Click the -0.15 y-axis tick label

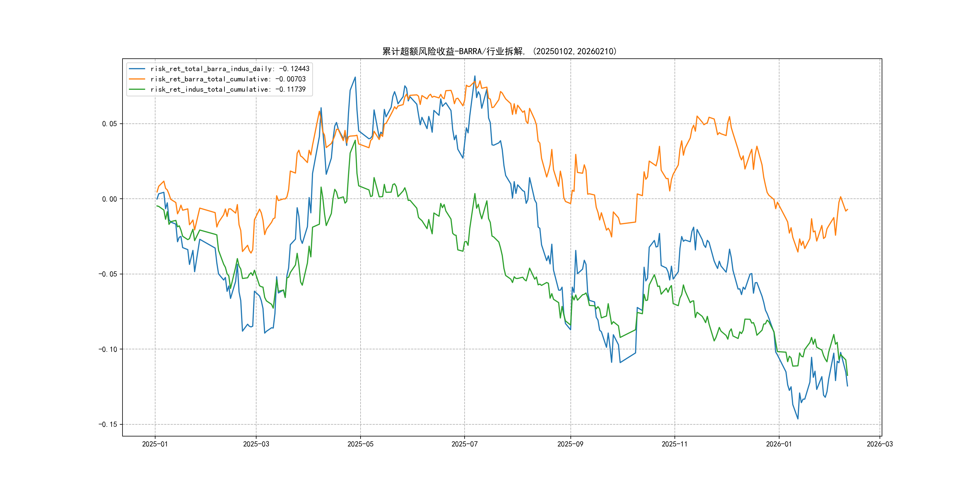(x=108, y=425)
